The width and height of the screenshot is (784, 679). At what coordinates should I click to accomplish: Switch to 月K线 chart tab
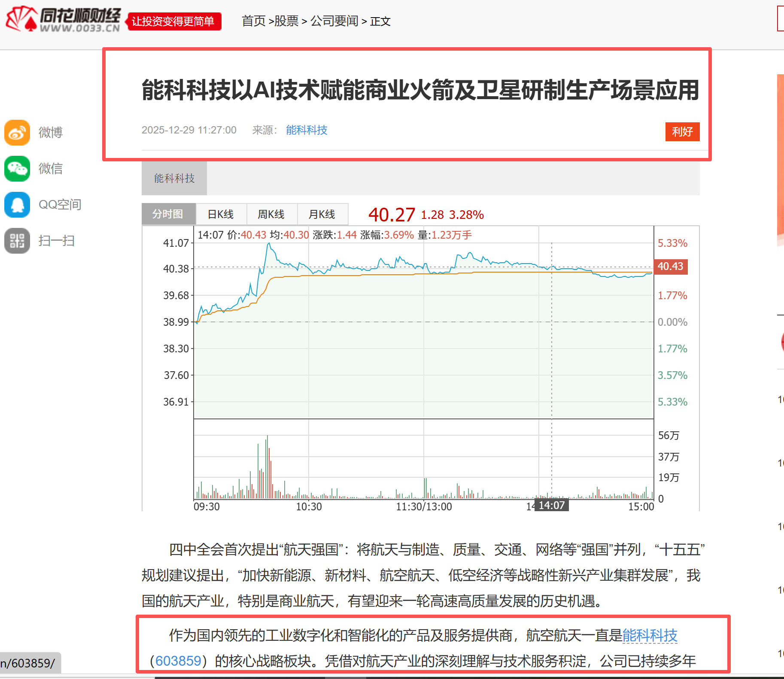tap(322, 214)
